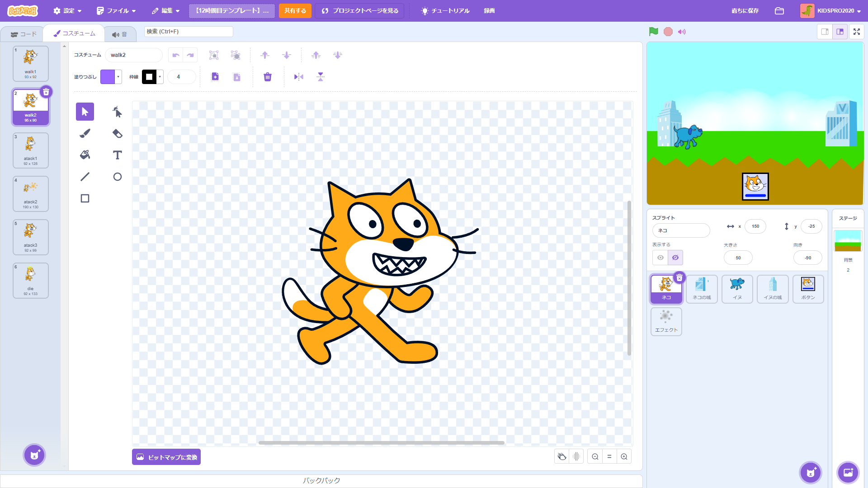Hide the sprite using crossed-eye toggle
The image size is (868, 488).
675,258
